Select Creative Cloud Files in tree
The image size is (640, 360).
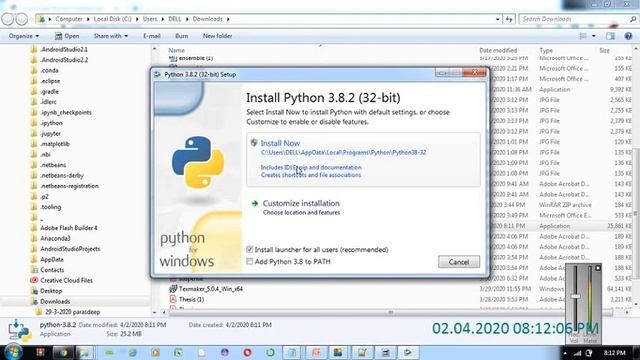pos(66,280)
